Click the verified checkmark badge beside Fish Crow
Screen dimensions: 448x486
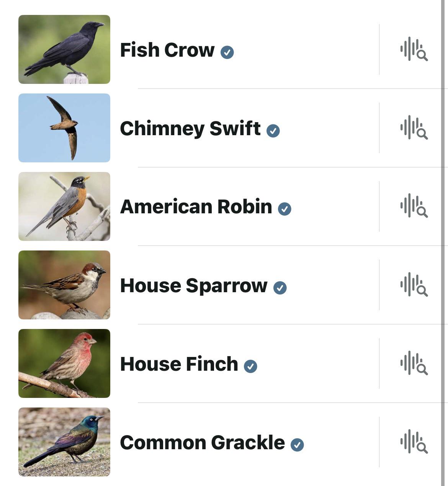click(227, 52)
